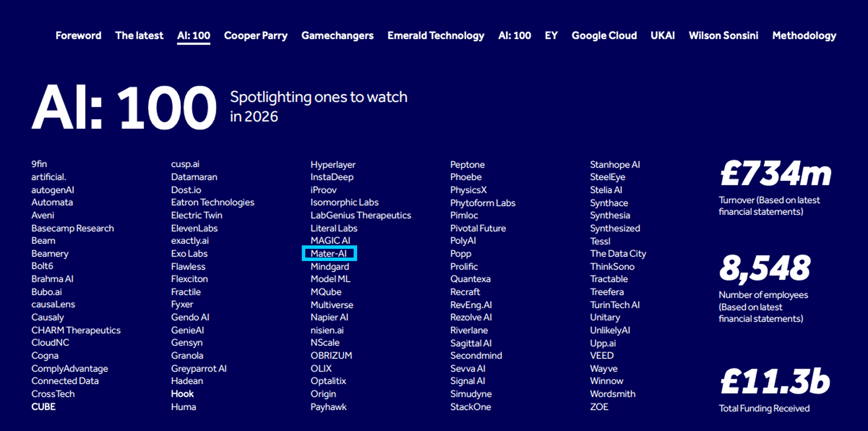Go to The latest section
The width and height of the screenshot is (868, 431).
pos(139,36)
